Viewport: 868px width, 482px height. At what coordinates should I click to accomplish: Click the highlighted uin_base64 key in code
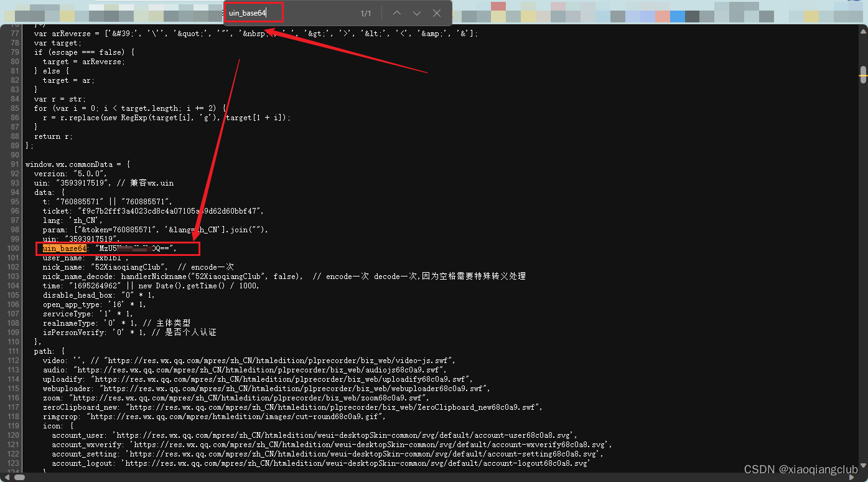[65, 248]
